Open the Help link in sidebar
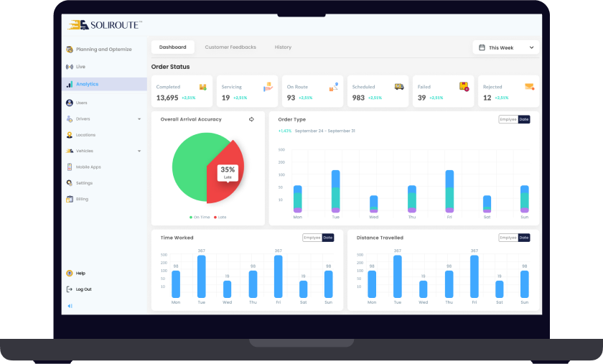The image size is (603, 364). tap(80, 273)
